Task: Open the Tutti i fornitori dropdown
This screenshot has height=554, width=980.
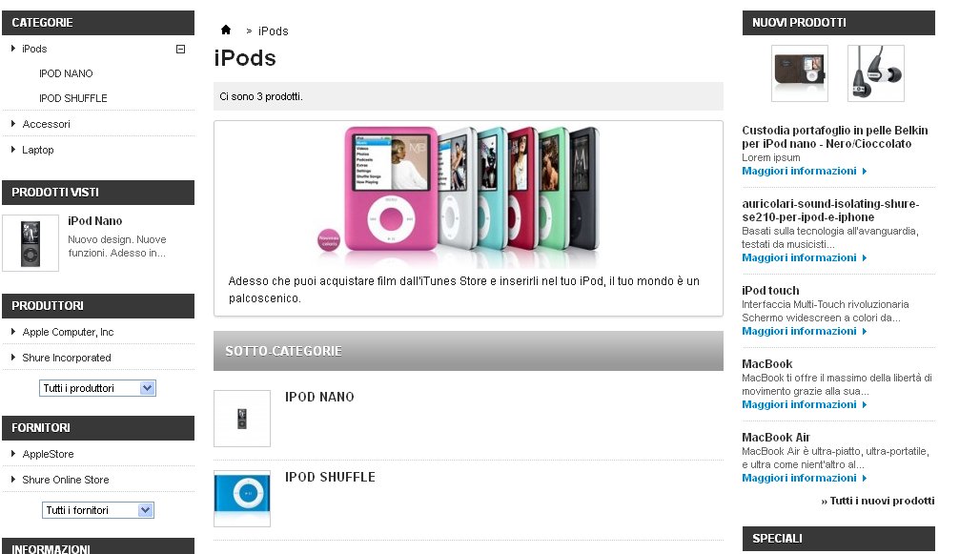Action: click(98, 510)
